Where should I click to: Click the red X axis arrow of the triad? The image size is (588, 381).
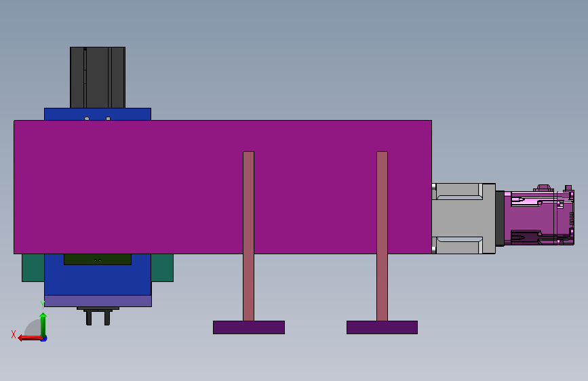29,338
